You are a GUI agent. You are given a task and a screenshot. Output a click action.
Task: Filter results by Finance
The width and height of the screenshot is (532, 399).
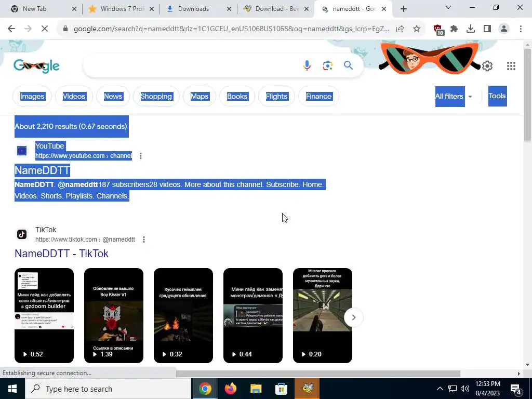318,96
